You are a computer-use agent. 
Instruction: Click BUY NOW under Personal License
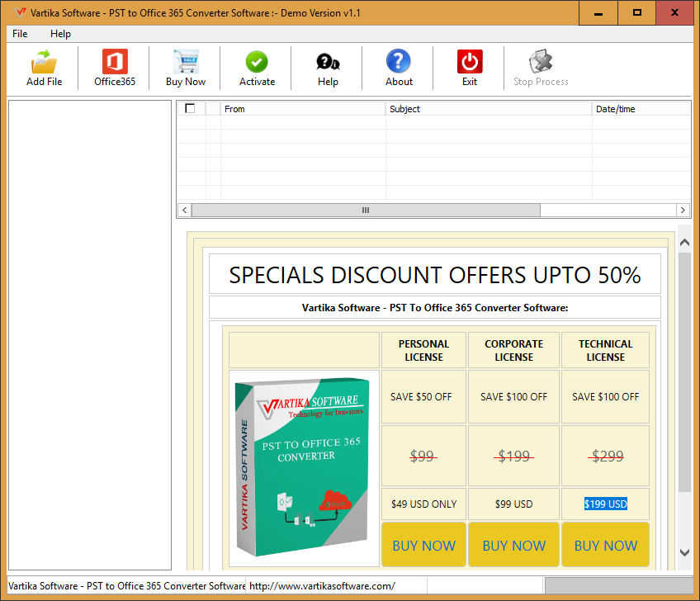coord(423,545)
